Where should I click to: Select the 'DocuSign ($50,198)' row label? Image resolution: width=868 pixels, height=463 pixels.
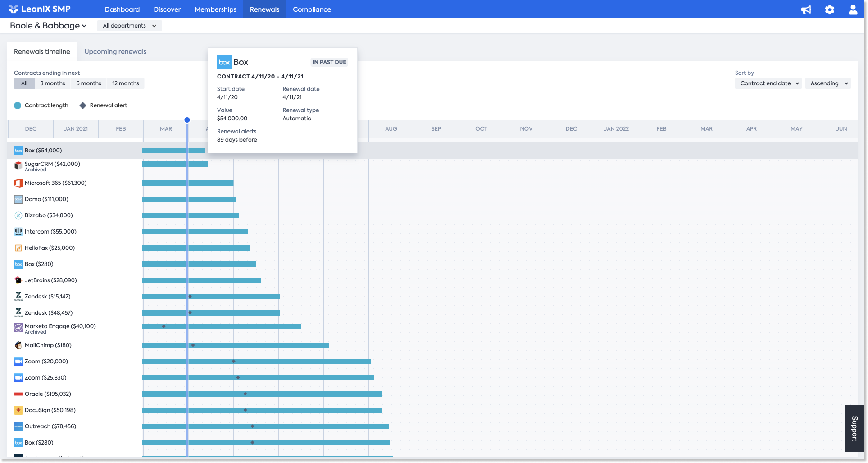point(50,410)
